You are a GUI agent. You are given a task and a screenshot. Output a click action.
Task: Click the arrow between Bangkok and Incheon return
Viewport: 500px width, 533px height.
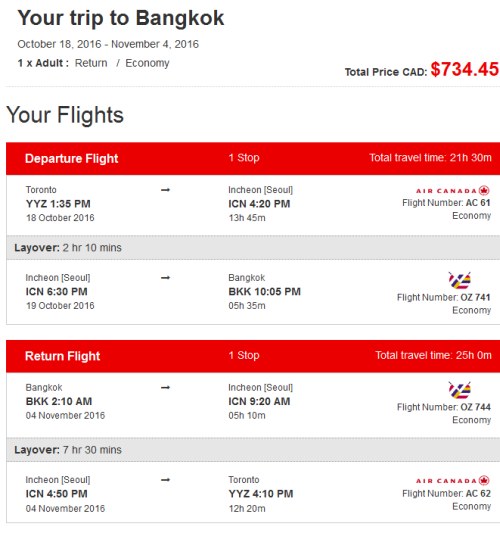[x=165, y=388]
